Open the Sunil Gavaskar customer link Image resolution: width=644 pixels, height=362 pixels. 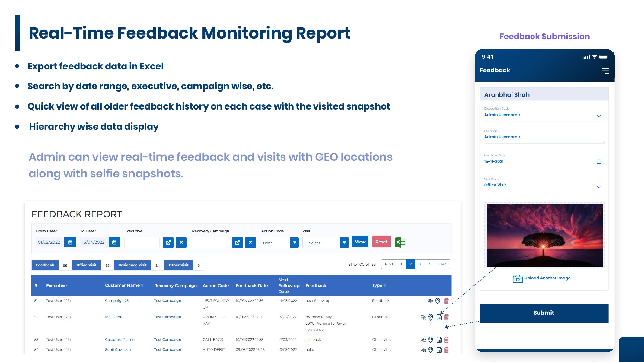coord(118,350)
